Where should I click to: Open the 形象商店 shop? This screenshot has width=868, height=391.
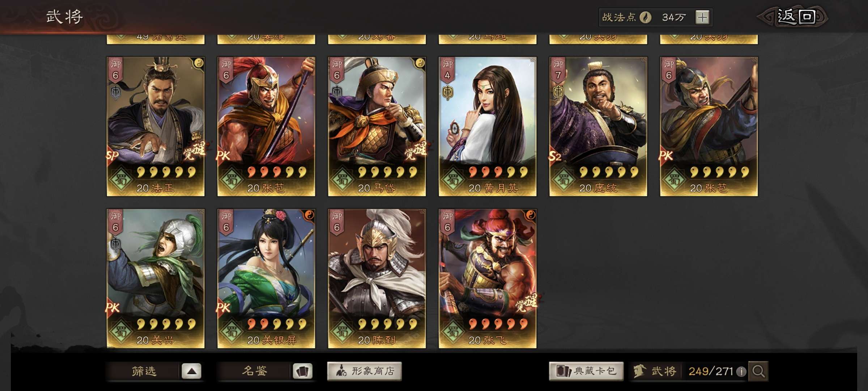tap(364, 371)
